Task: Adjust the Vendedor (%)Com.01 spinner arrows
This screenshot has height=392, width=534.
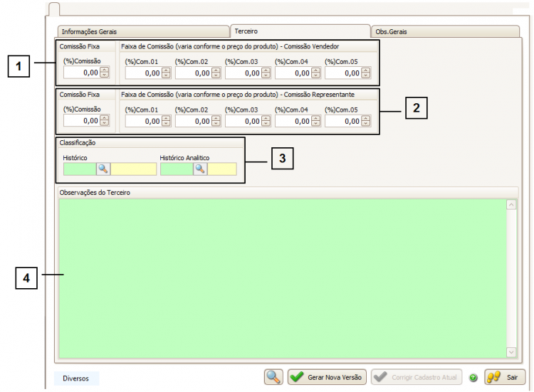Action: pyautogui.click(x=166, y=73)
